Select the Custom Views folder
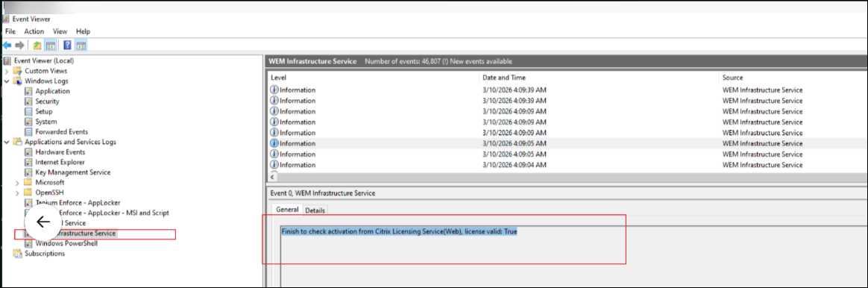The image size is (868, 288). tap(46, 71)
